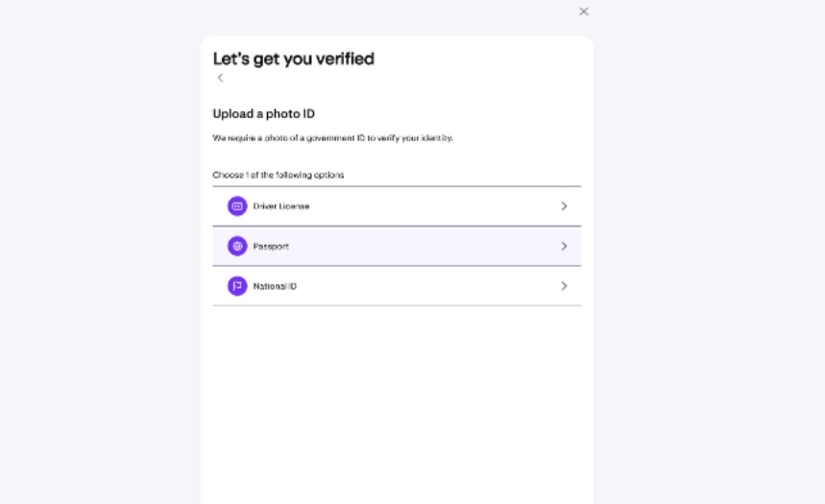Open Passport using its right chevron
Screen dimensions: 825x504
(564, 246)
